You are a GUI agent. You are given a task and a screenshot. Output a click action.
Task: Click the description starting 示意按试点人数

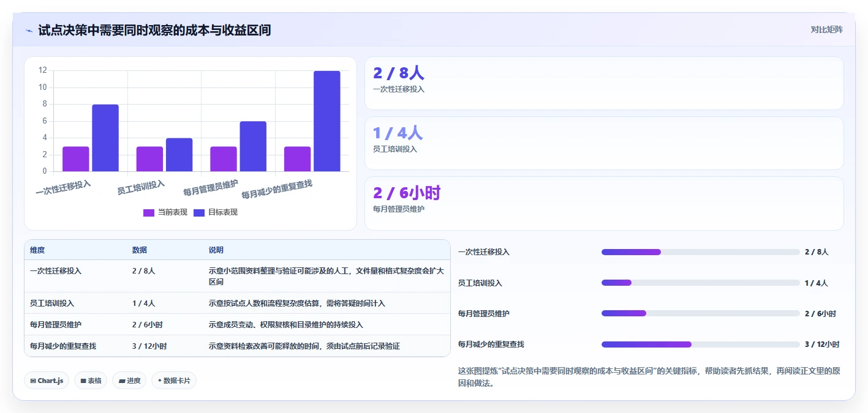click(x=297, y=303)
